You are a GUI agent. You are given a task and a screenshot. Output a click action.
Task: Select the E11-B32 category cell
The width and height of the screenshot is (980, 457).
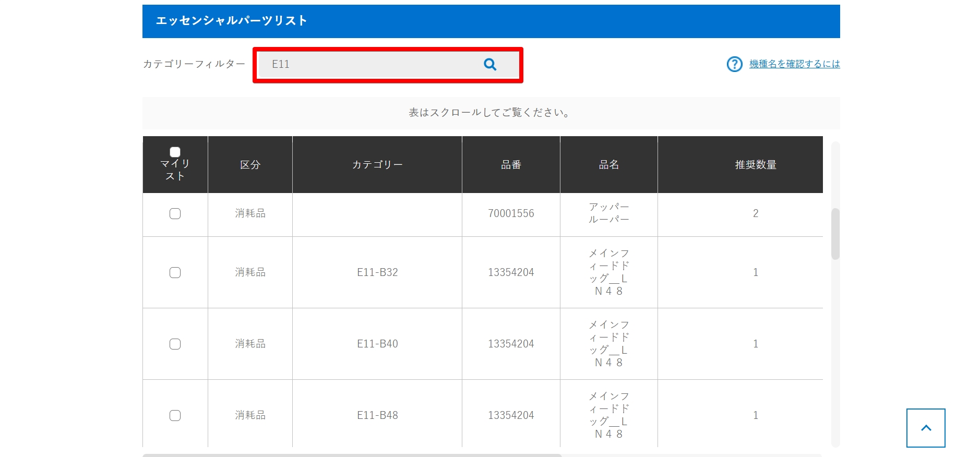coord(377,272)
